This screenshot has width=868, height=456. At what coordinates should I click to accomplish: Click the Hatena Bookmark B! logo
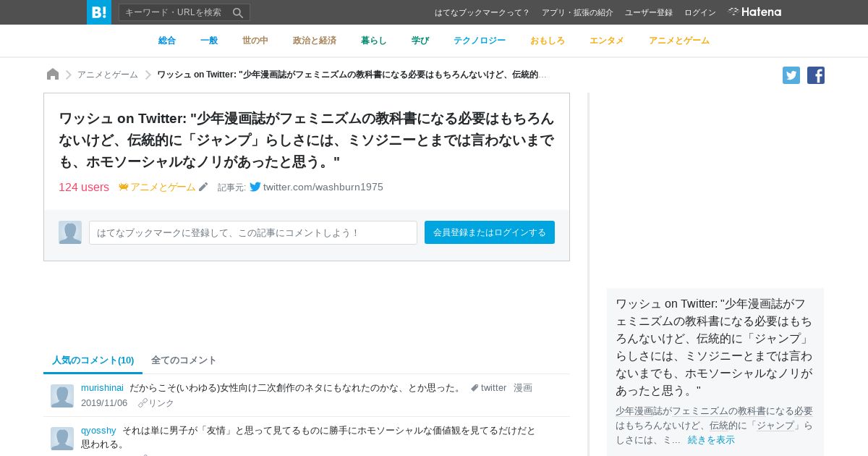pos(99,12)
